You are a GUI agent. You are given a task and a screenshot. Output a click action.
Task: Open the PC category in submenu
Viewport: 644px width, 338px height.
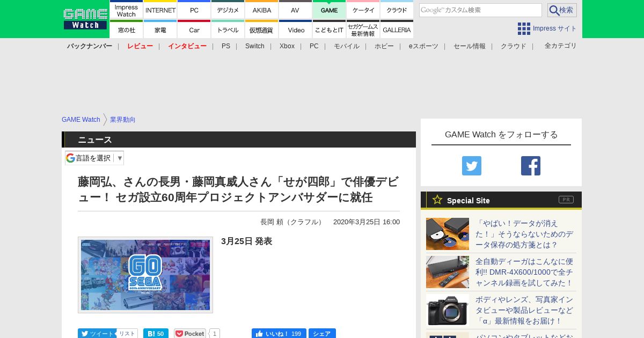pyautogui.click(x=314, y=46)
